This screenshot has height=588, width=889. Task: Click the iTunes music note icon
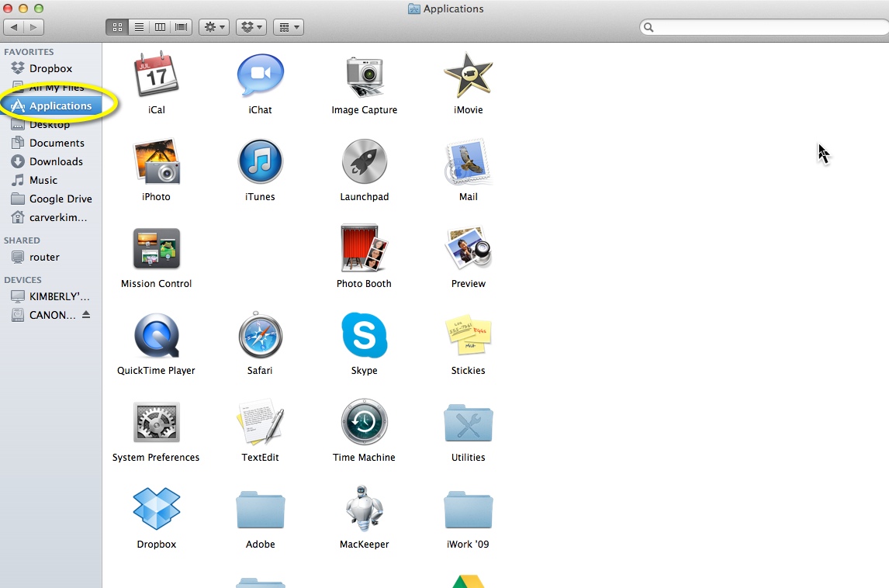(260, 161)
